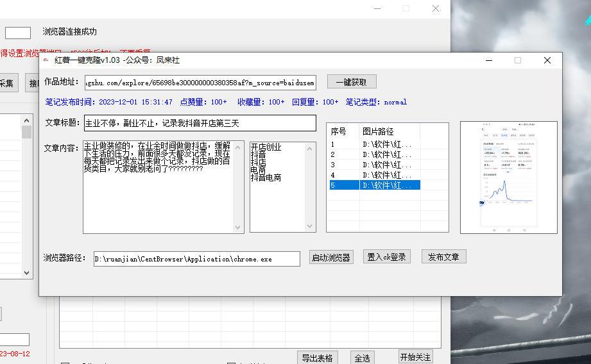Click the 开始关注 button
This screenshot has width=591, height=364.
click(x=415, y=357)
